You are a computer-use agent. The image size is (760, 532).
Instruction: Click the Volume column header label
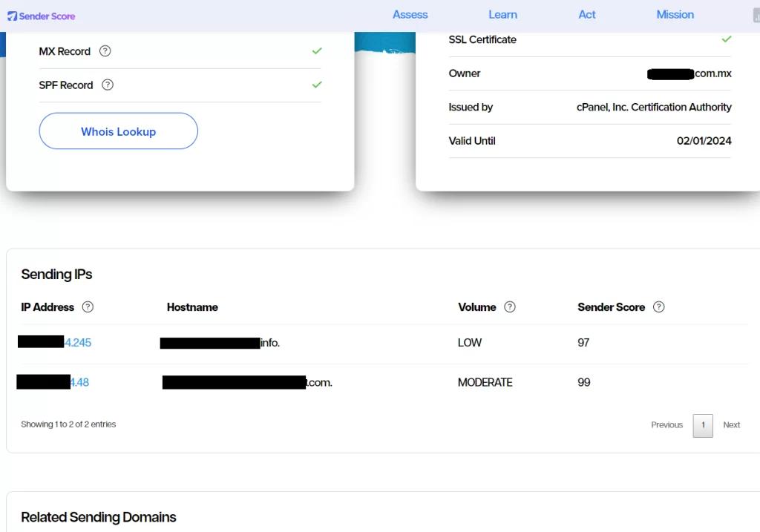[477, 307]
